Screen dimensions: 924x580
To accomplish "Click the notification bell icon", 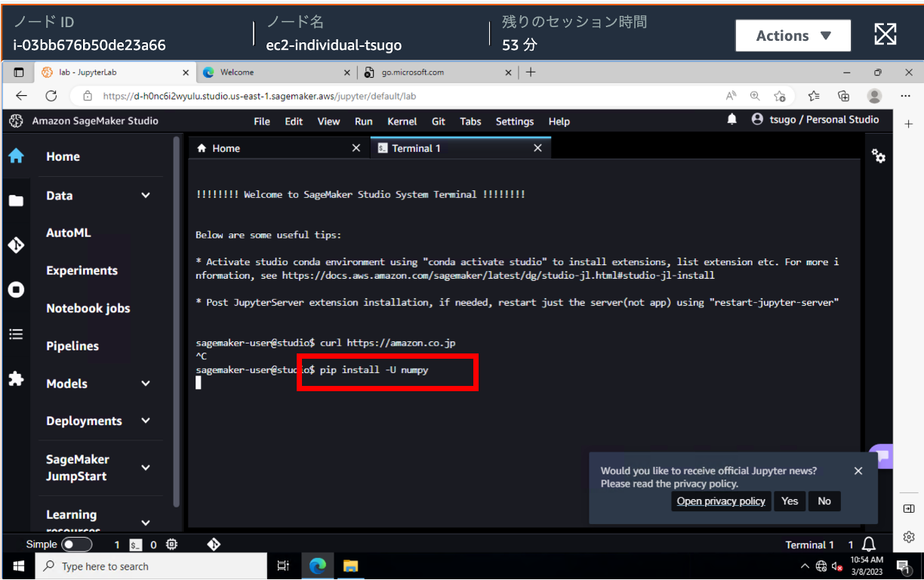I will point(731,120).
